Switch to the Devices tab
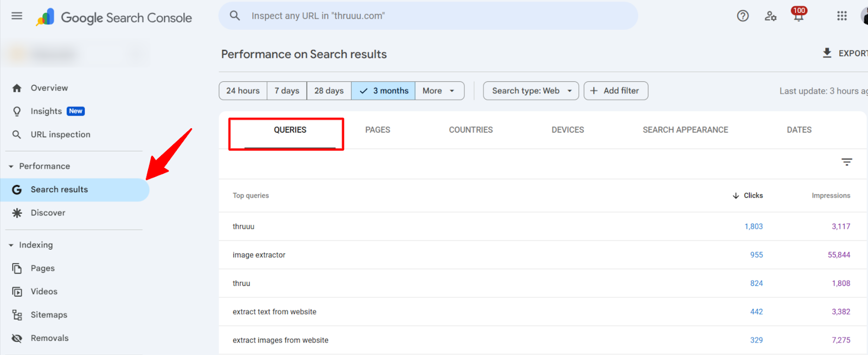 (x=567, y=130)
